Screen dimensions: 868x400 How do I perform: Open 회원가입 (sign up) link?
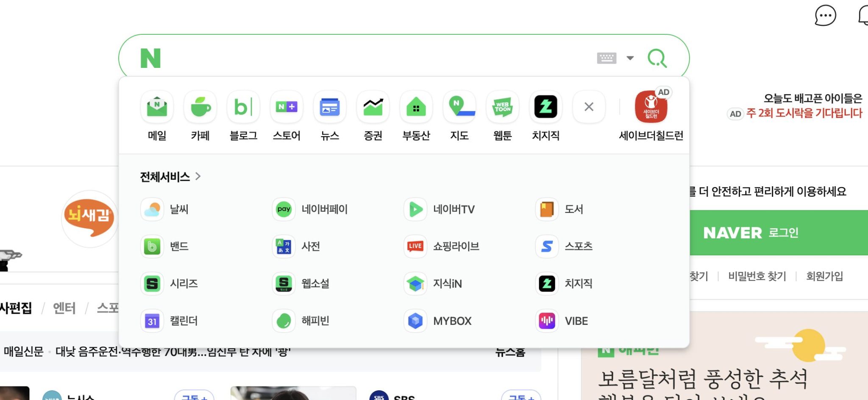[824, 277]
